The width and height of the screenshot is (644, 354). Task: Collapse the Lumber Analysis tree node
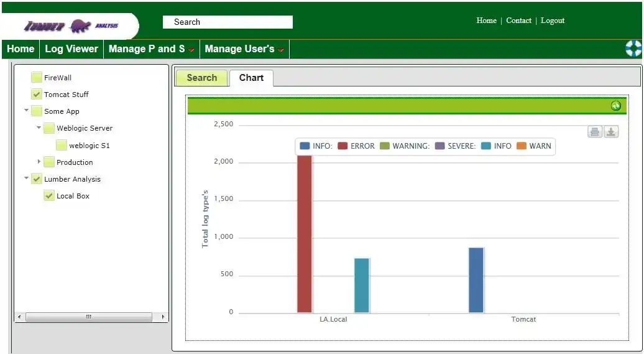[26, 178]
